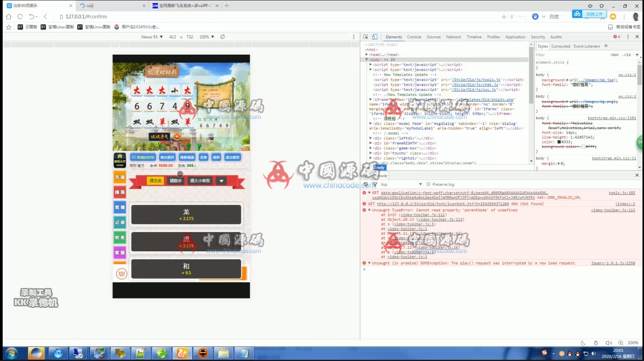Screen dimensions: 644x361
Task: Select the body breadcrumb in Elements panel
Action: click(380, 168)
